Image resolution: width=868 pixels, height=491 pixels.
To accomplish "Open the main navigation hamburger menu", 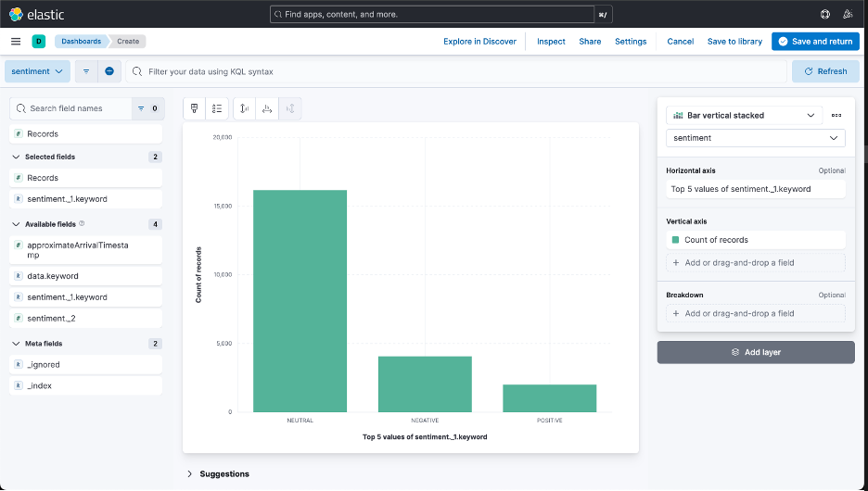I will click(x=16, y=42).
